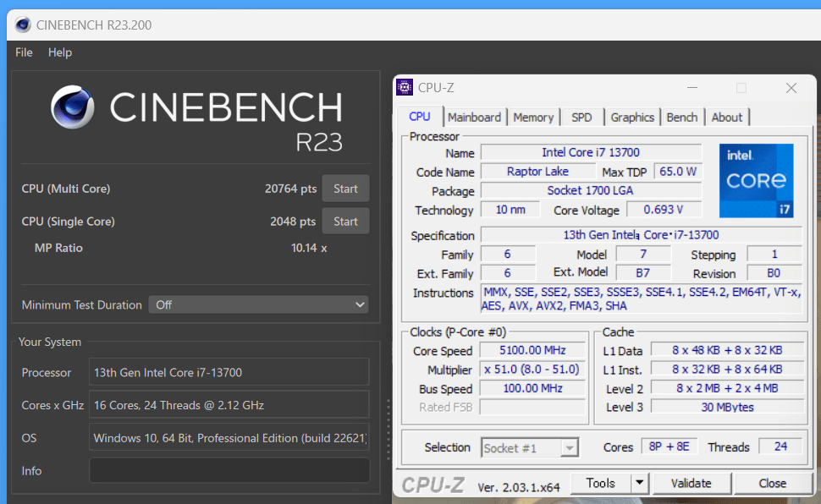Open the Minimum Test Duration dropdown
This screenshot has height=504, width=821.
[259, 304]
